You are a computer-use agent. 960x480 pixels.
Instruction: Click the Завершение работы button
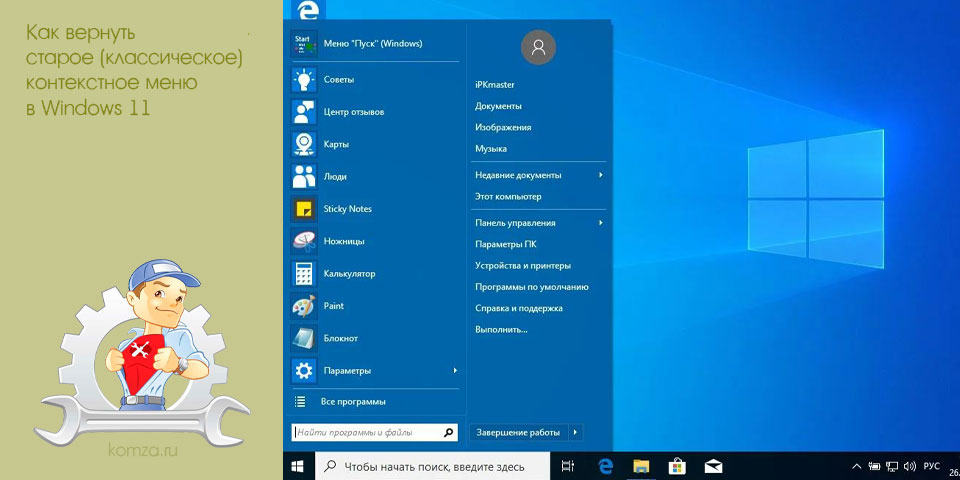(x=519, y=432)
